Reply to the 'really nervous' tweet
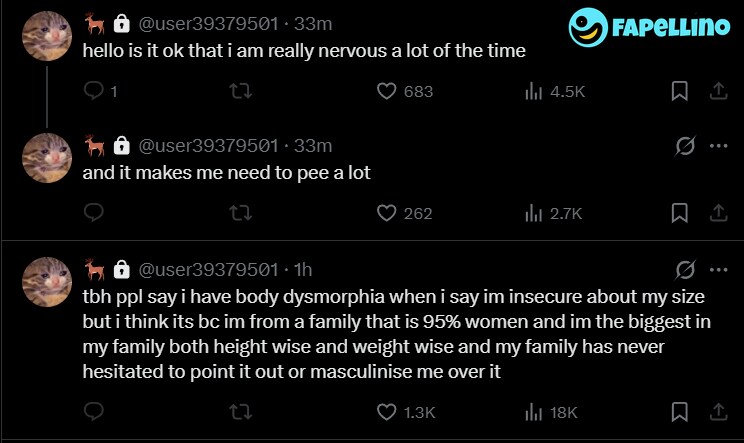The image size is (744, 443). (95, 91)
